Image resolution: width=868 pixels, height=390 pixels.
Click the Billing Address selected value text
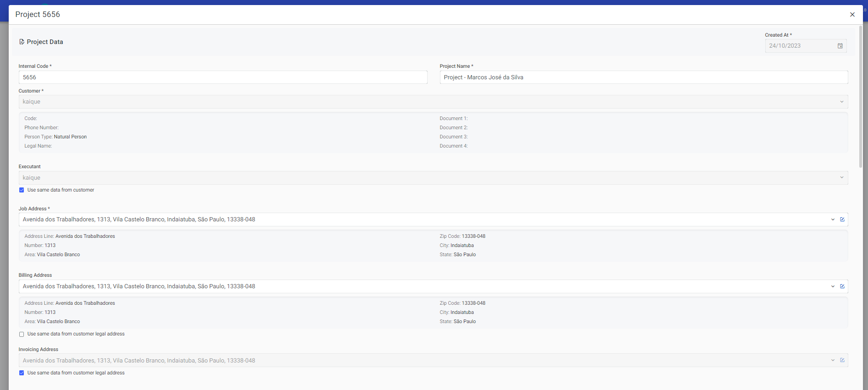tap(139, 286)
